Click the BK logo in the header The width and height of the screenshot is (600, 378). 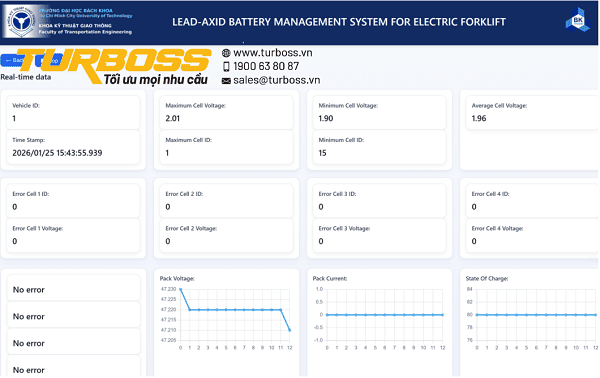point(577,20)
